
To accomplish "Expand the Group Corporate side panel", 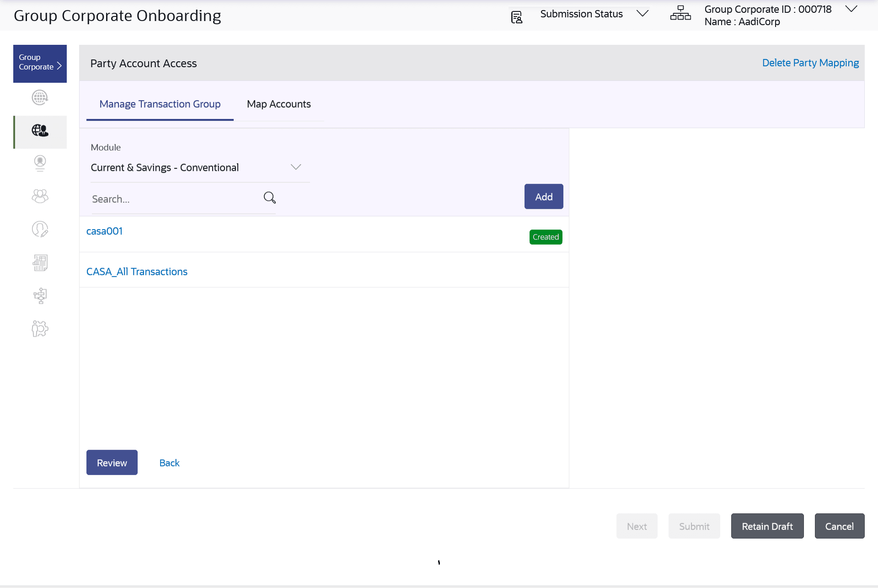I will [x=40, y=63].
